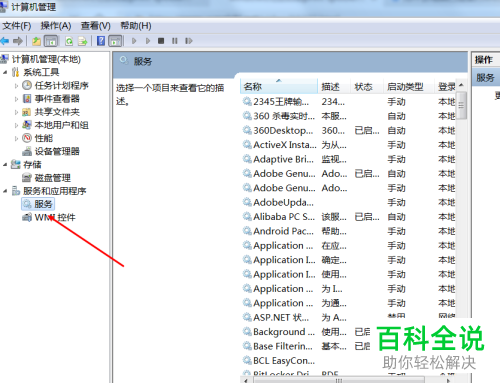Select 共享文件夹 in the tree
500x383 pixels.
pyautogui.click(x=57, y=112)
